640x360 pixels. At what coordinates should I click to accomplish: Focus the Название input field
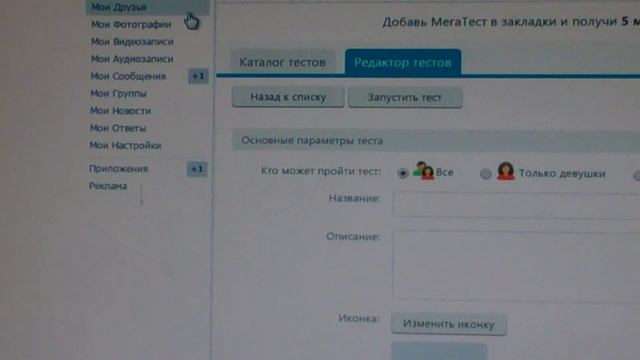[516, 204]
